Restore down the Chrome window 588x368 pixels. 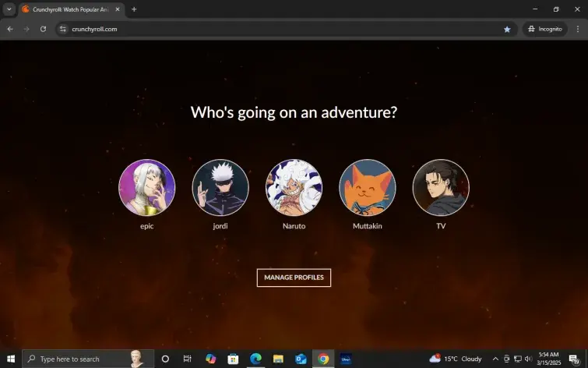coord(556,9)
